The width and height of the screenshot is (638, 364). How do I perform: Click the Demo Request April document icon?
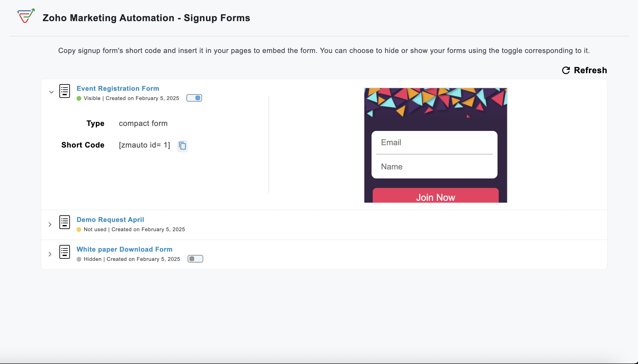click(64, 222)
